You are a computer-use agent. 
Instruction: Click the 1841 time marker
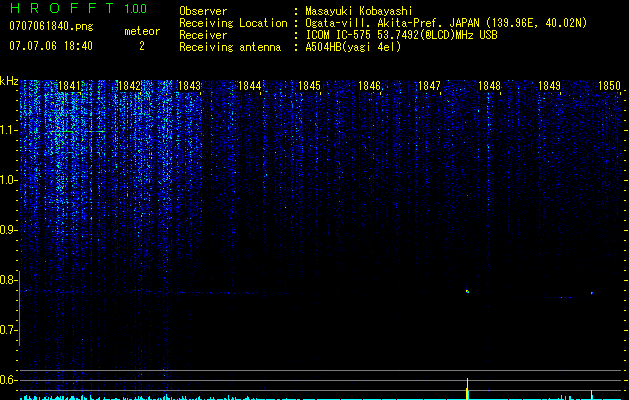(69, 85)
